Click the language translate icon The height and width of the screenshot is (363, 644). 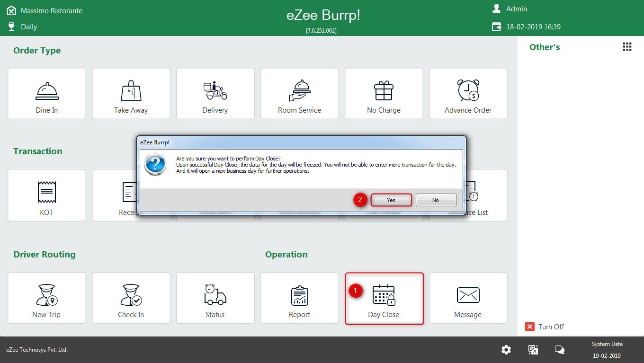click(x=533, y=350)
